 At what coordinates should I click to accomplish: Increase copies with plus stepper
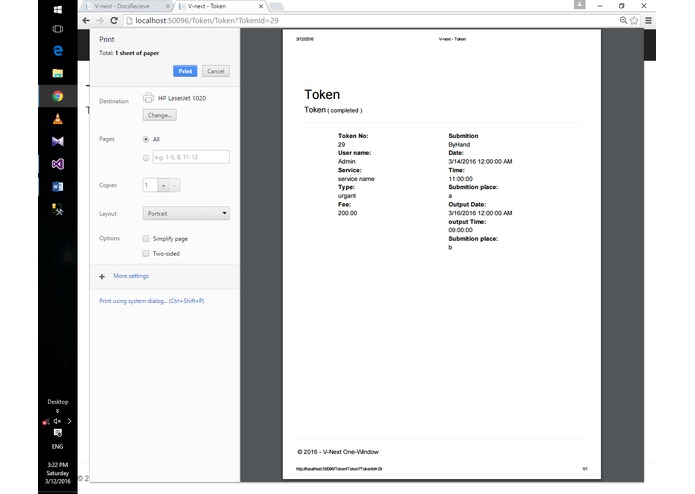(x=164, y=185)
